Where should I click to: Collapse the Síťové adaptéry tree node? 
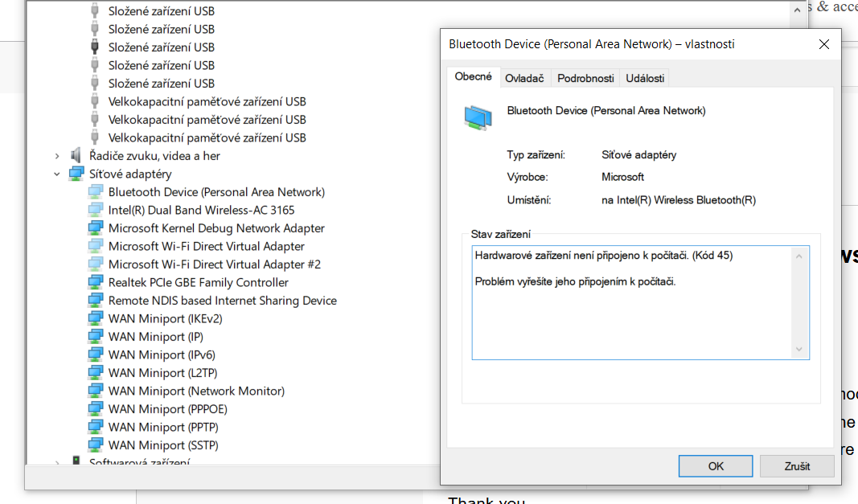tap(57, 174)
